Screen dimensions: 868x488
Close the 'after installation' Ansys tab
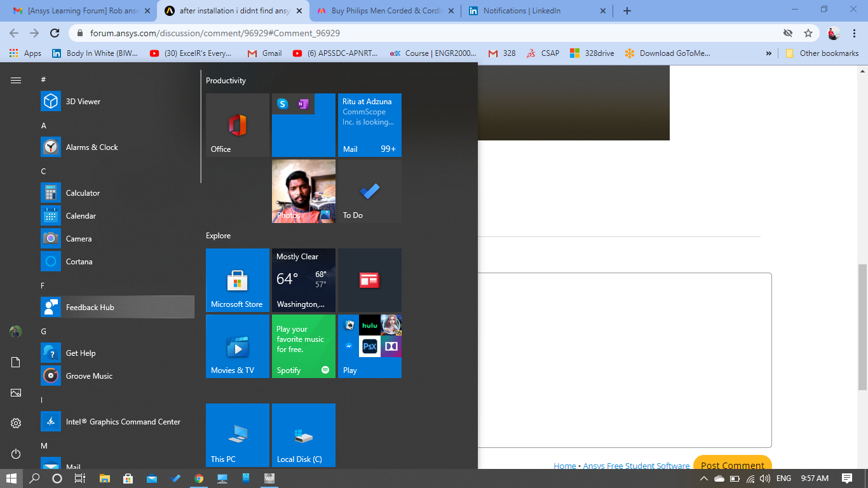tap(299, 11)
